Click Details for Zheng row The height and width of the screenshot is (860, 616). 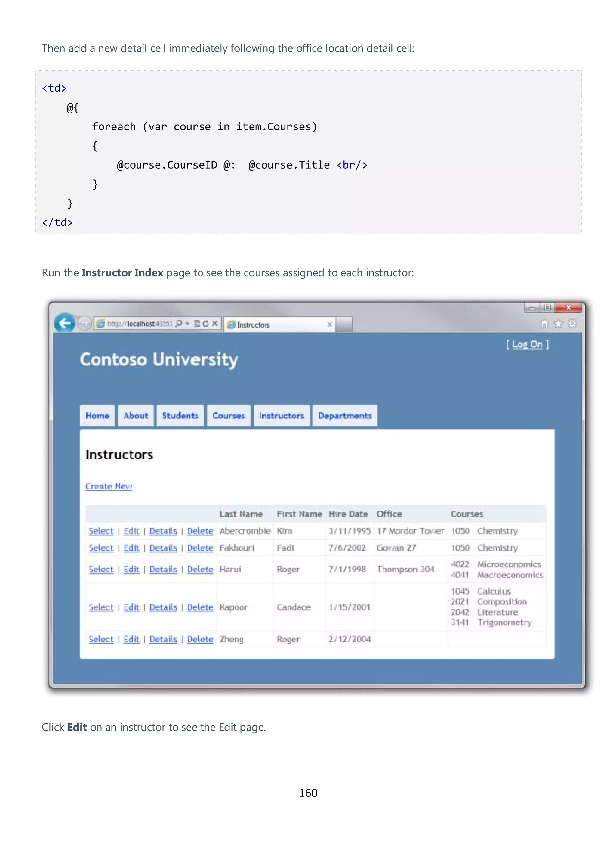pos(163,639)
